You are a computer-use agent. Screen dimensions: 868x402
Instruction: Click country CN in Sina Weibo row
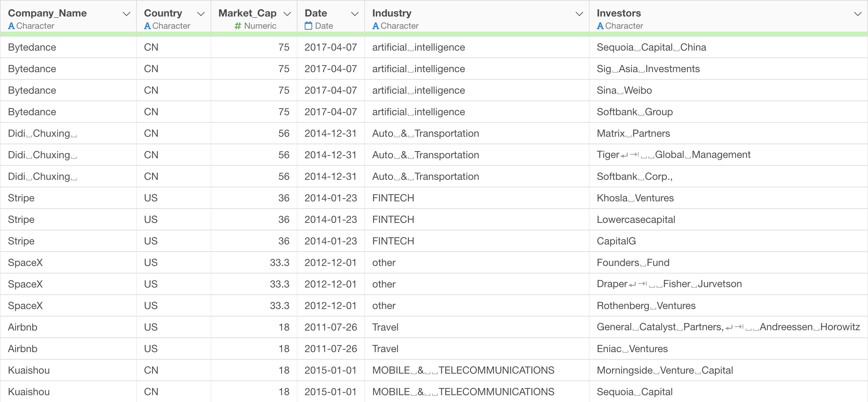click(x=151, y=90)
